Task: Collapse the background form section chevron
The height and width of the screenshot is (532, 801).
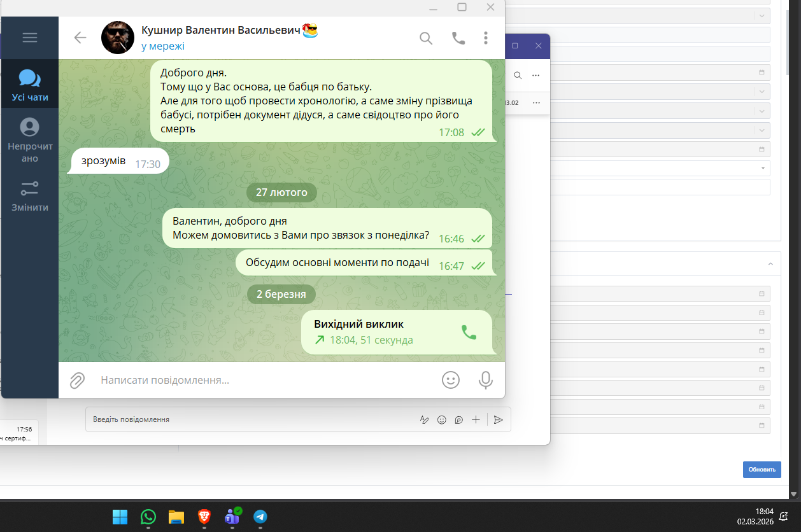Action: [x=770, y=263]
